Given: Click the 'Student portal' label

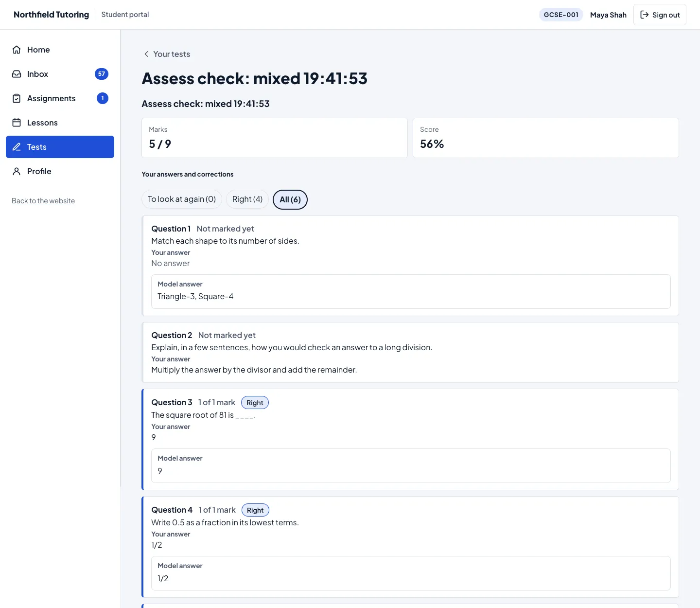Looking at the screenshot, I should click(125, 15).
